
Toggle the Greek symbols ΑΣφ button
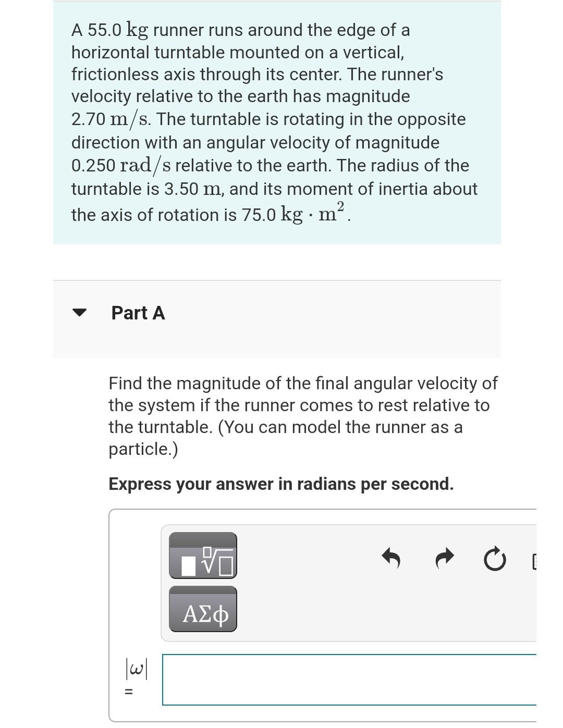click(x=203, y=611)
